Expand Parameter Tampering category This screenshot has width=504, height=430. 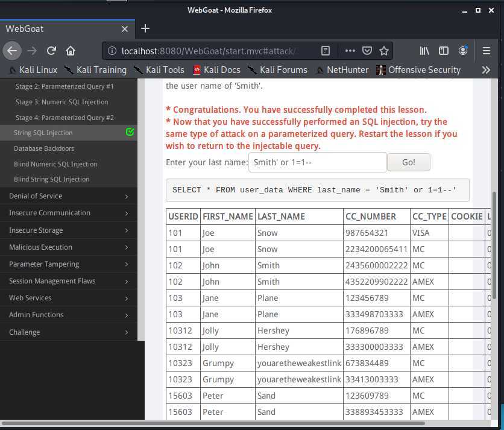(69, 264)
